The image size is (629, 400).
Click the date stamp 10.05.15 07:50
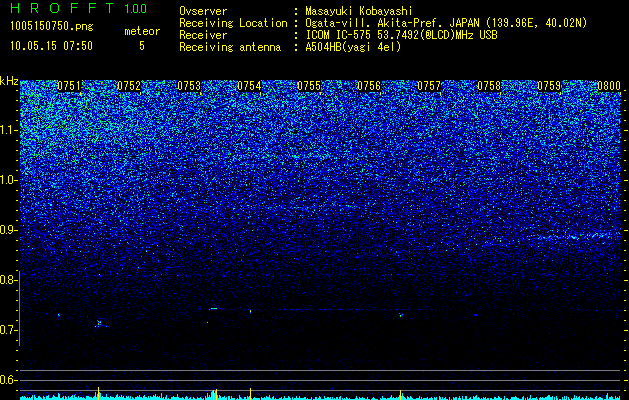[x=51, y=46]
